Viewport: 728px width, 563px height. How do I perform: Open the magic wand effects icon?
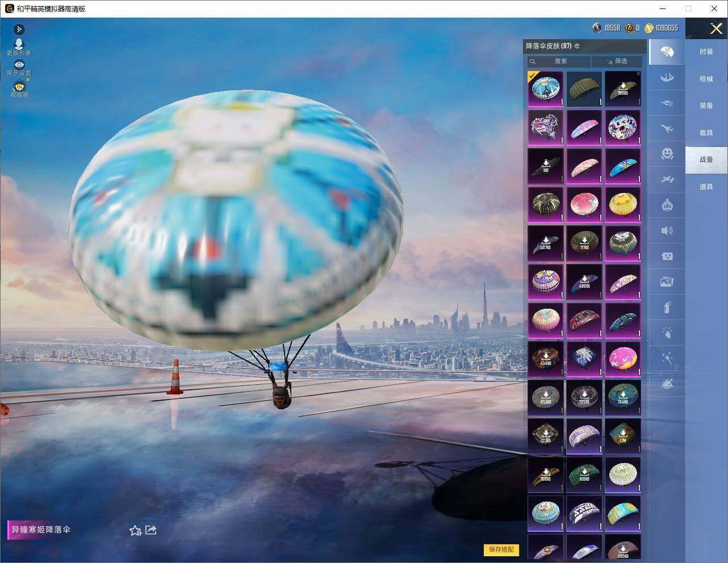click(667, 359)
